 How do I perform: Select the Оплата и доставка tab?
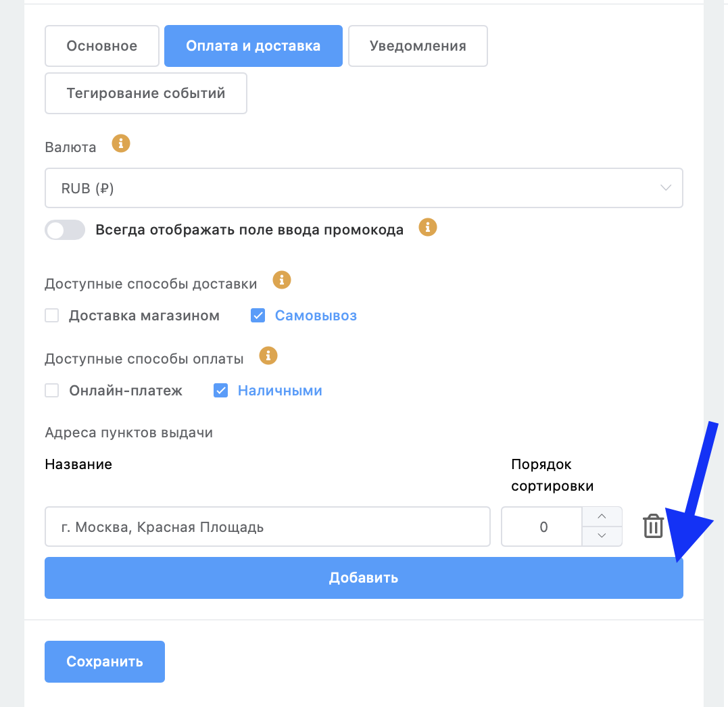(253, 46)
